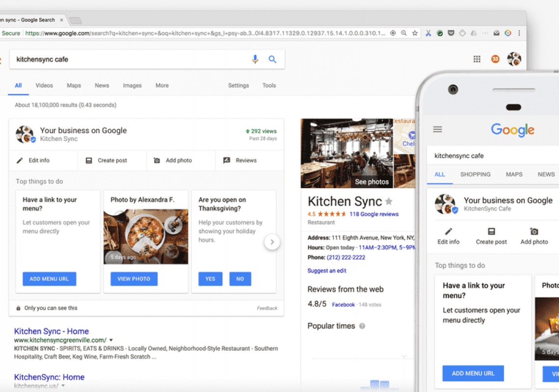Select ALL tab on phone
Screen dimensions: 559x392
439,174
